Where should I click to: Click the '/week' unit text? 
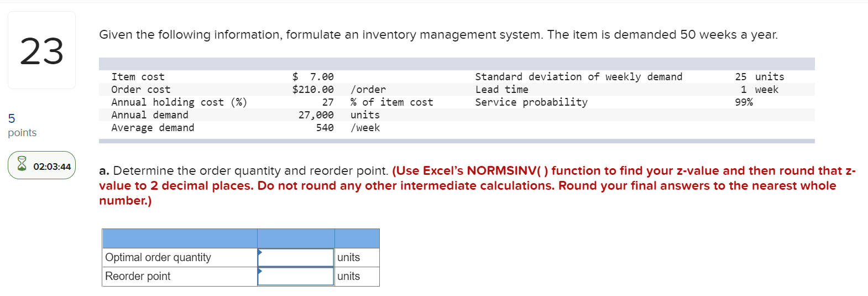coord(365,128)
